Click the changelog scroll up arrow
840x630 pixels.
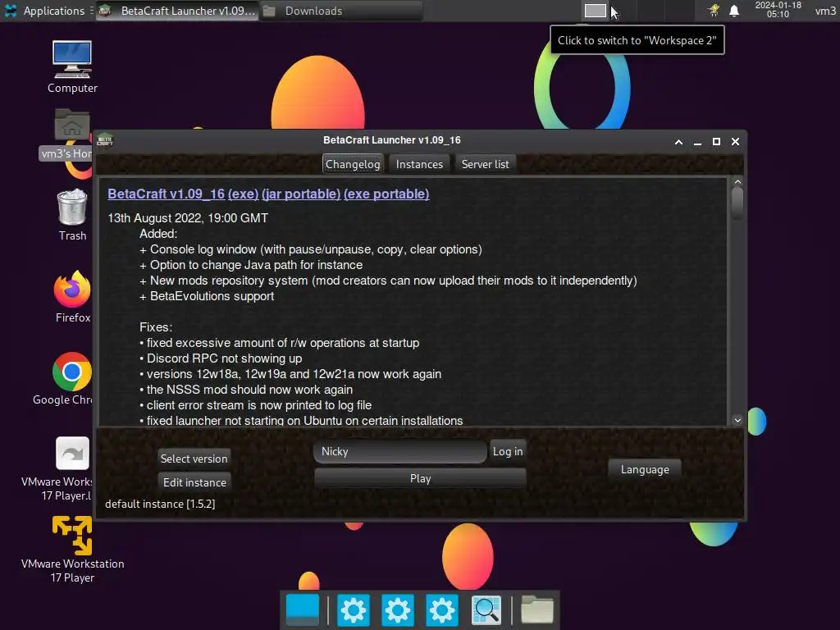click(x=737, y=182)
